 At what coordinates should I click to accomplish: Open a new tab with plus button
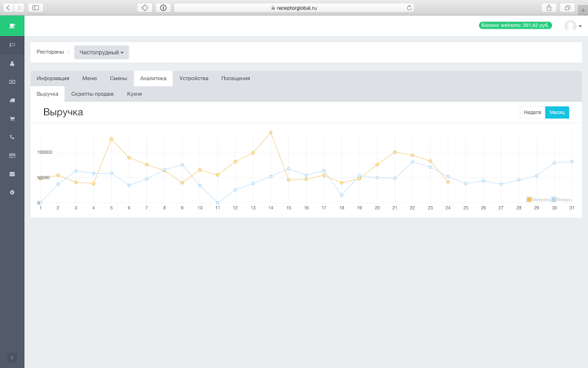click(x=583, y=10)
